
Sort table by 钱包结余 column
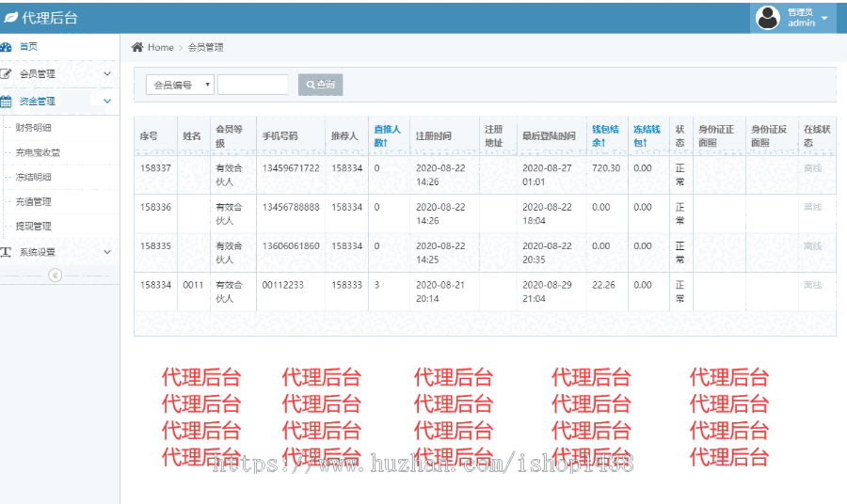(605, 135)
